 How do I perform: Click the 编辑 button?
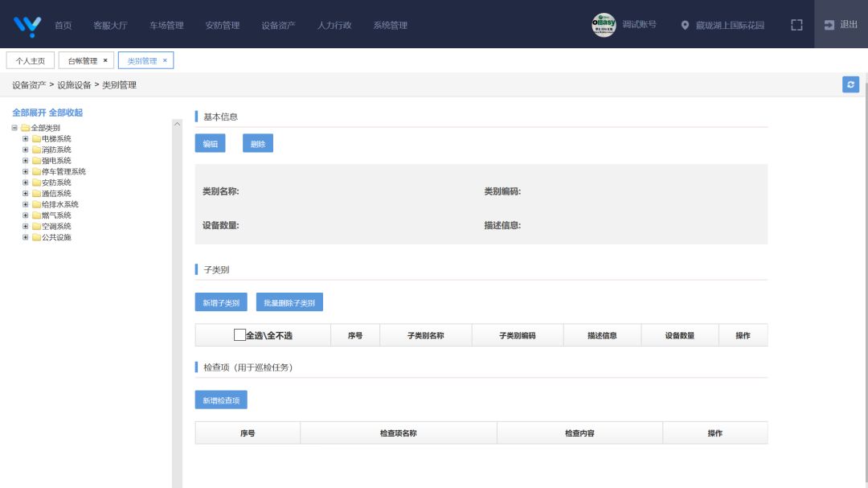point(210,142)
